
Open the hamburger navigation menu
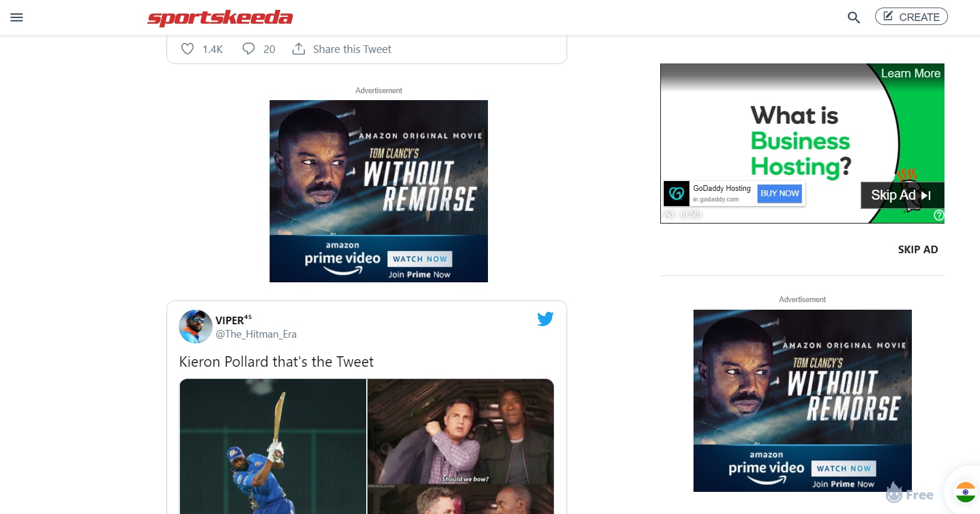[17, 17]
